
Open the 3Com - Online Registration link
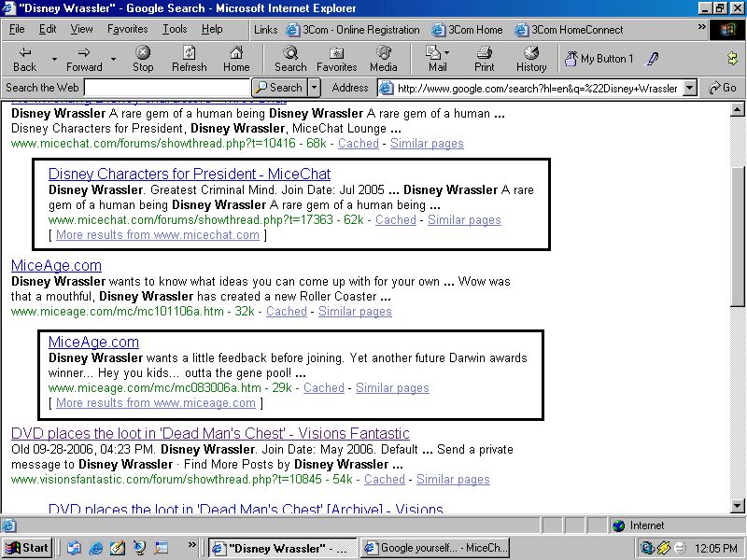point(353,30)
